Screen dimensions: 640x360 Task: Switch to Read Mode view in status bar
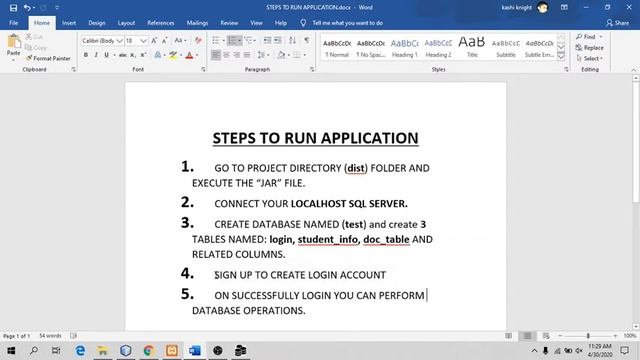tap(509, 336)
